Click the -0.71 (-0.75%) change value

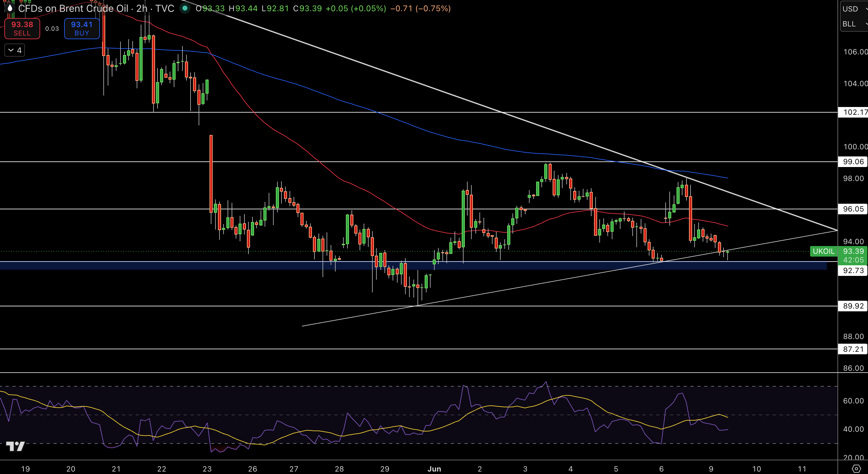point(420,8)
